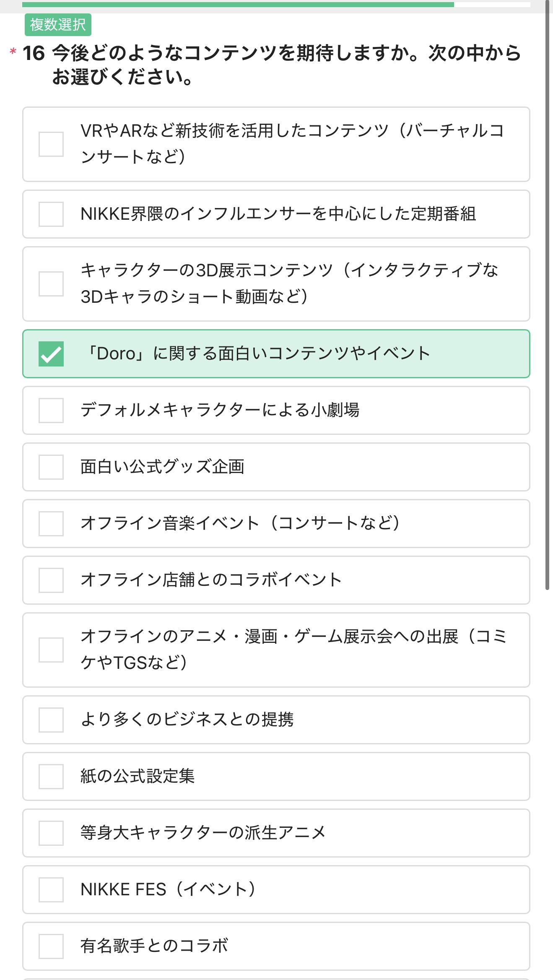Tick the 3D character exhibition content option
The height and width of the screenshot is (980, 553).
tap(51, 284)
